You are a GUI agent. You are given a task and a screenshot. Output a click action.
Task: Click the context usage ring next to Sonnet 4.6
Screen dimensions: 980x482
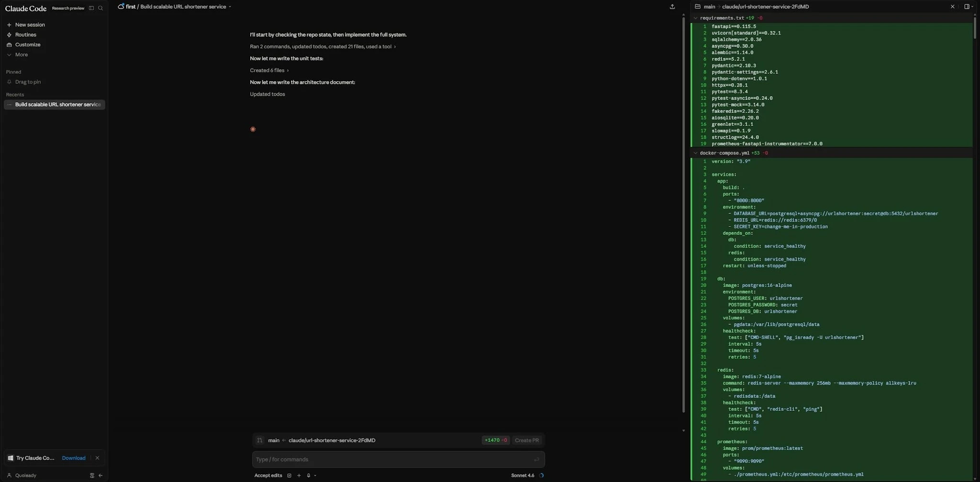click(541, 476)
